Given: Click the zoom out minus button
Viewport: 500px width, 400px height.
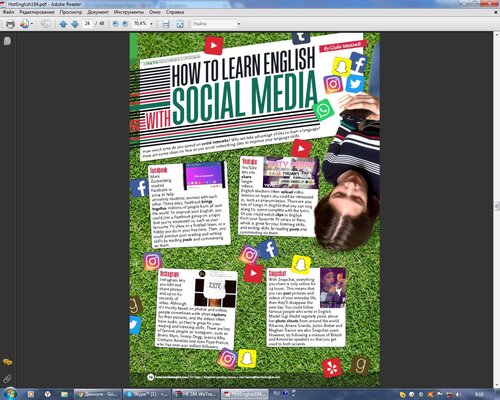Looking at the screenshot, I should pos(115,24).
